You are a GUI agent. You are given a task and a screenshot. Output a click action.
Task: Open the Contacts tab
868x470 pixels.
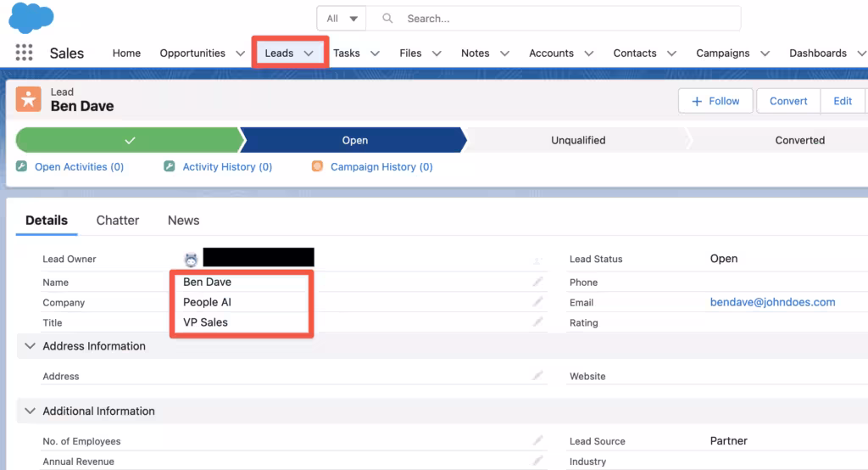[635, 53]
